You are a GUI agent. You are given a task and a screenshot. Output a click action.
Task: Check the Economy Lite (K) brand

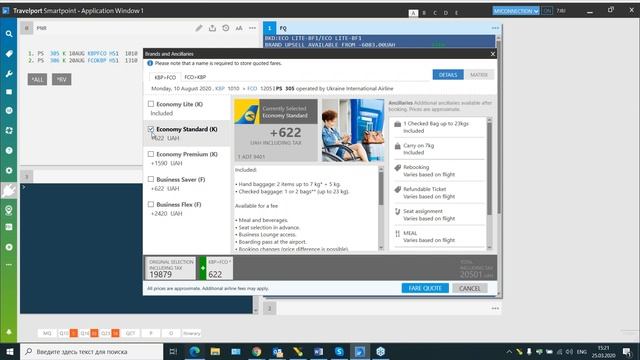click(151, 104)
